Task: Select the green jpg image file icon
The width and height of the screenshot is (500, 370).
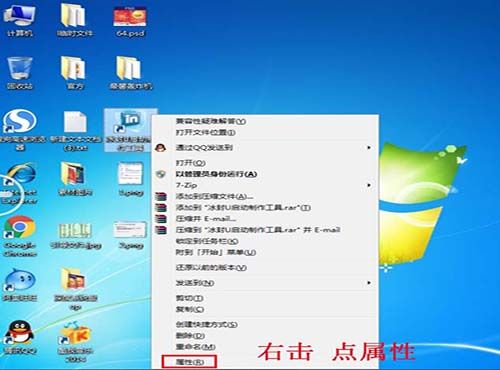Action: 75,235
